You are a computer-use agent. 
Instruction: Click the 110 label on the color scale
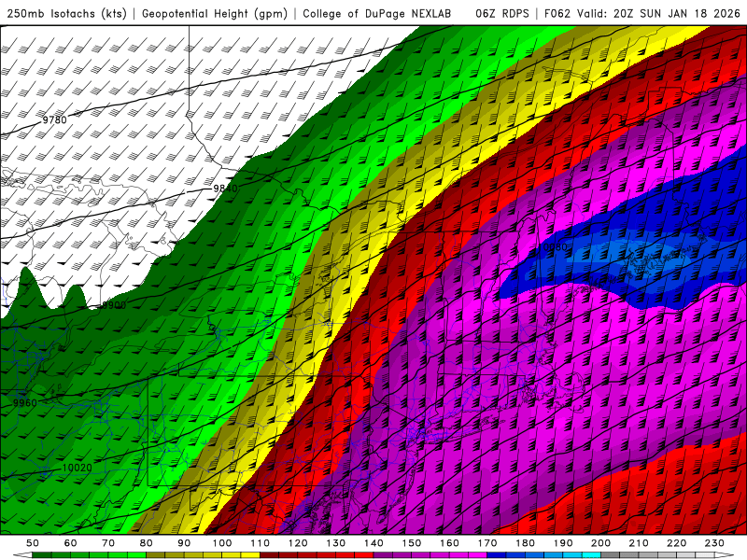261,543
